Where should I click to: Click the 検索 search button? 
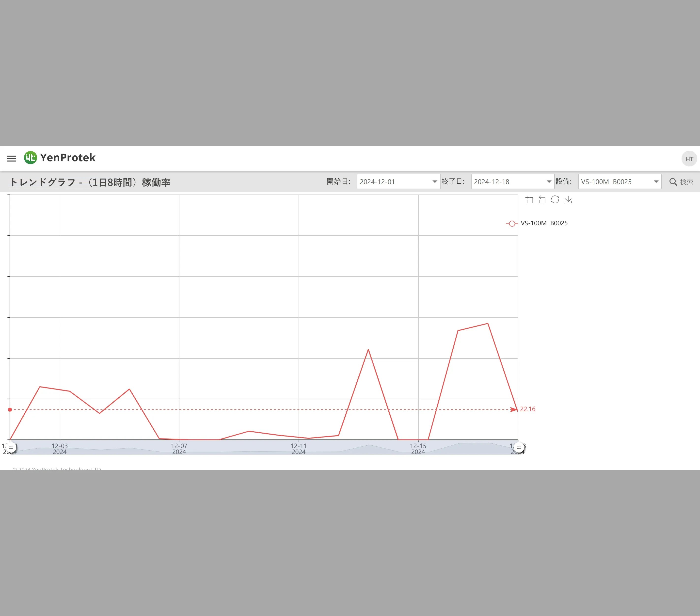tap(681, 182)
